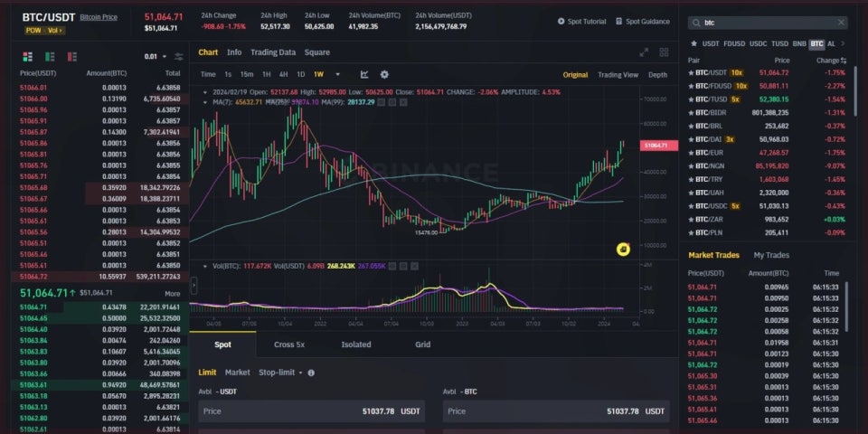868x434 pixels.
Task: Filter pairs by FDUSD quote
Action: [x=734, y=43]
